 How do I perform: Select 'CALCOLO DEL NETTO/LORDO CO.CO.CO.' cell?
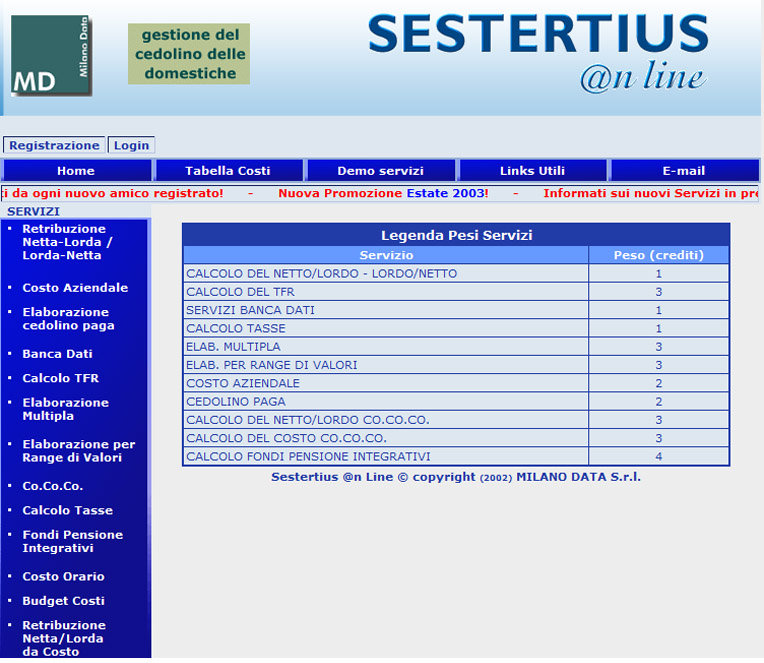click(x=386, y=420)
